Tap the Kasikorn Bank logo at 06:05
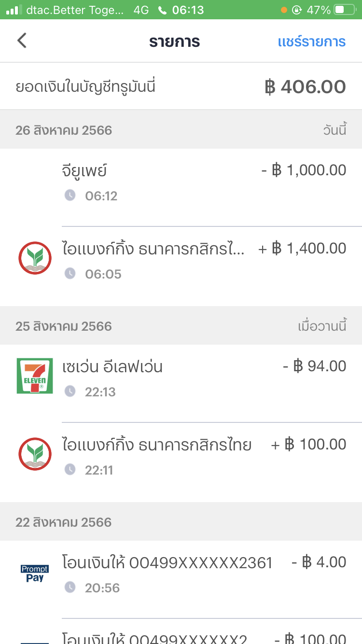 (35, 258)
